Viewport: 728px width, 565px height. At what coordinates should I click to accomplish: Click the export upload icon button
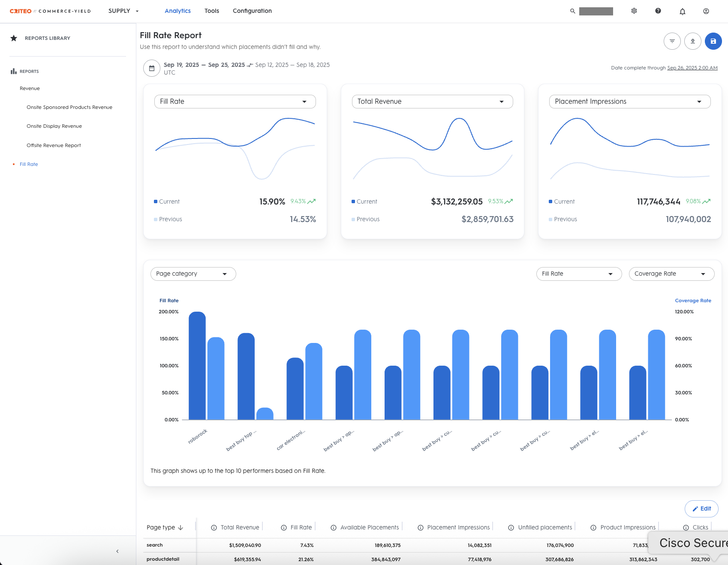(692, 41)
